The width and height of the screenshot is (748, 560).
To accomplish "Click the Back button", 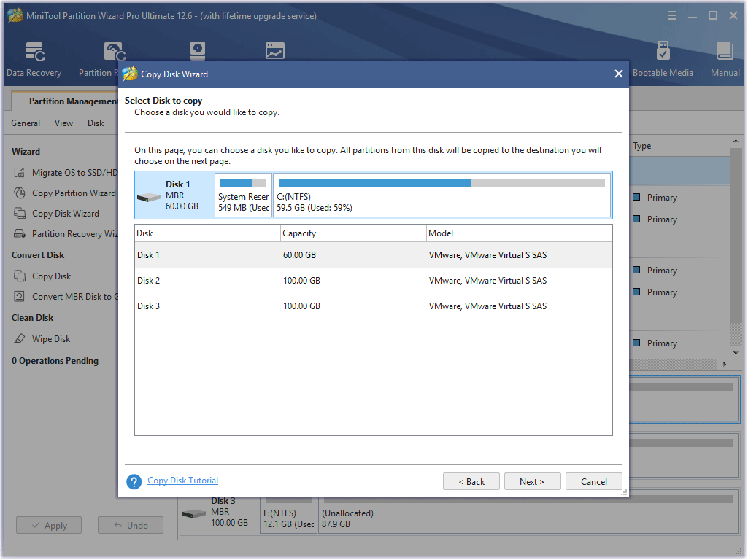I will (x=471, y=482).
